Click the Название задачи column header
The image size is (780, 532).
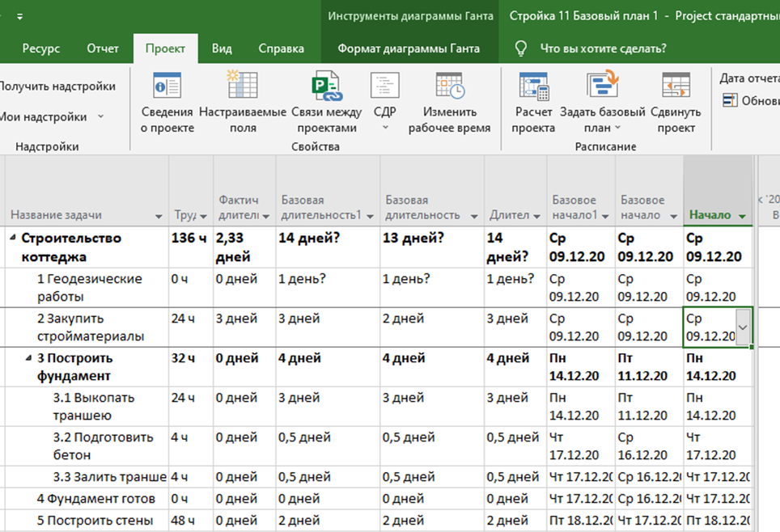(87, 191)
